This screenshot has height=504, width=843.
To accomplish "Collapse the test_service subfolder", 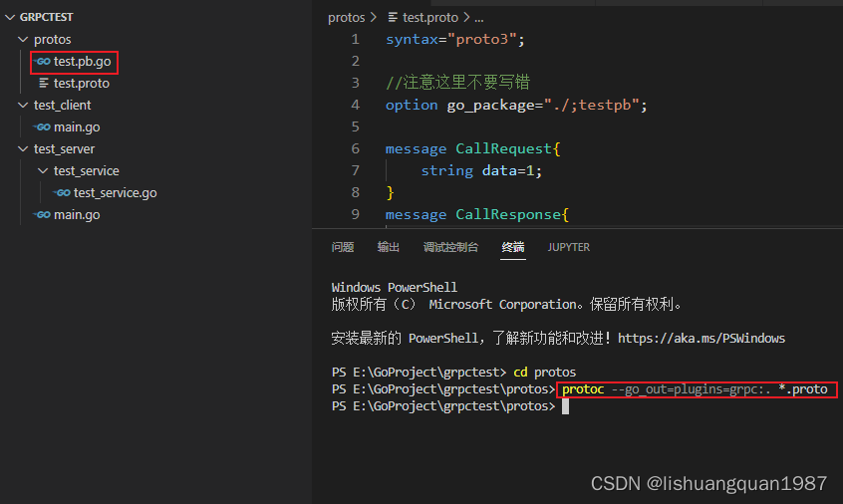I will 43,171.
